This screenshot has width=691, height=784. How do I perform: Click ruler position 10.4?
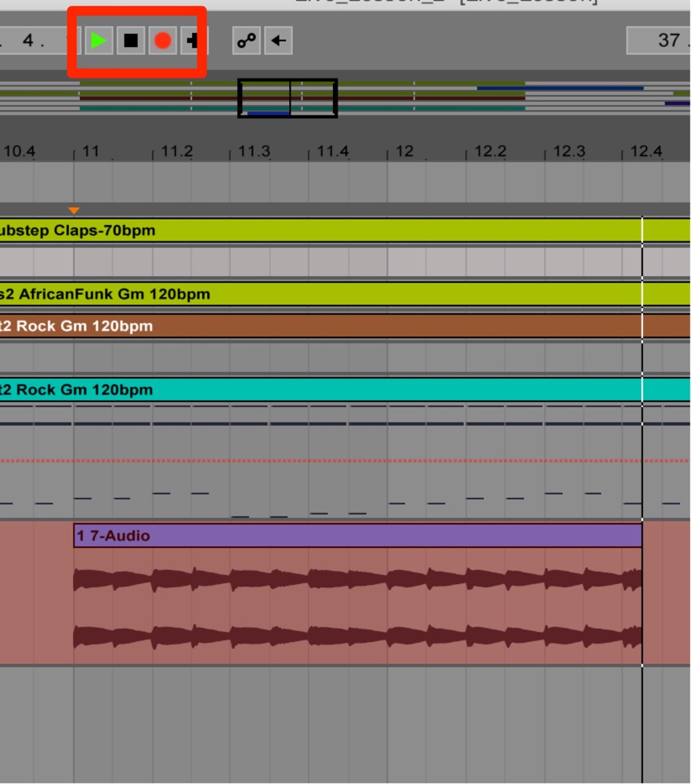[x=19, y=151]
